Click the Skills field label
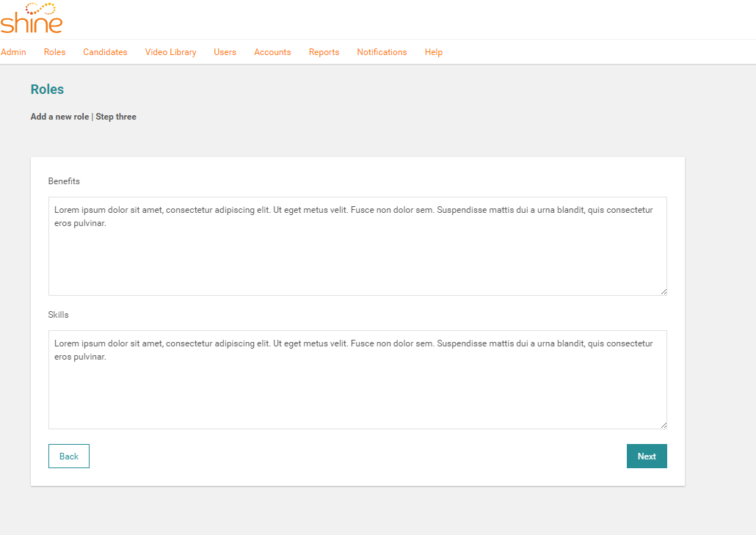 pos(58,315)
